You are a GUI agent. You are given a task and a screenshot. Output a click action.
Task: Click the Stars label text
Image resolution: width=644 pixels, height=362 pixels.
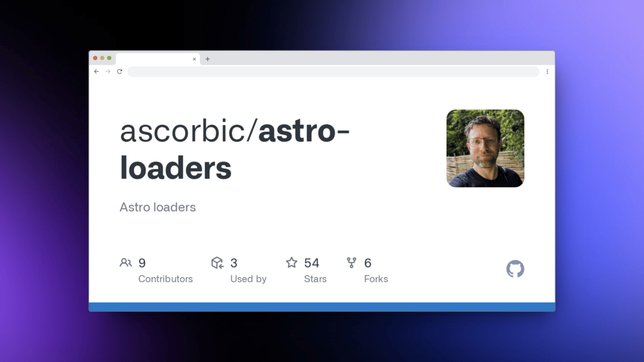(x=316, y=279)
